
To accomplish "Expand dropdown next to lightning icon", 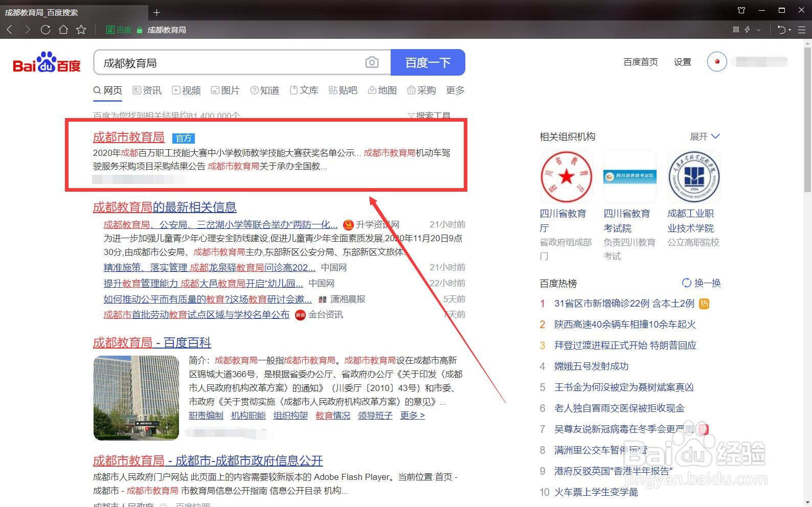I will pyautogui.click(x=759, y=30).
